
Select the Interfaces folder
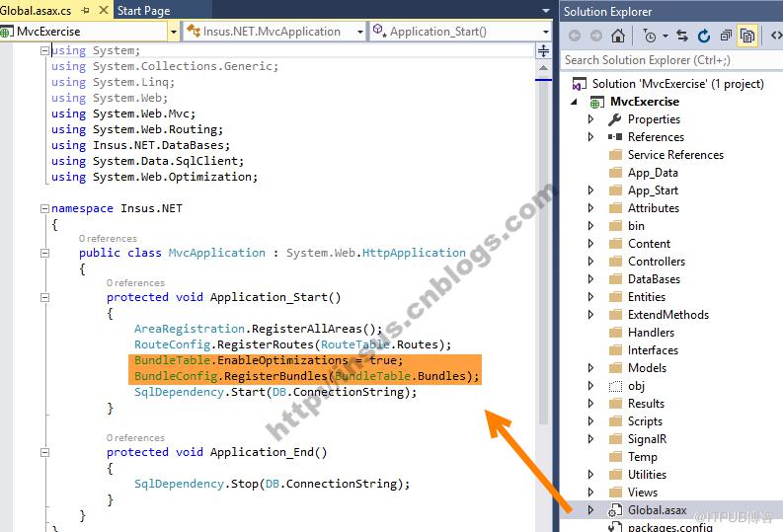(653, 350)
